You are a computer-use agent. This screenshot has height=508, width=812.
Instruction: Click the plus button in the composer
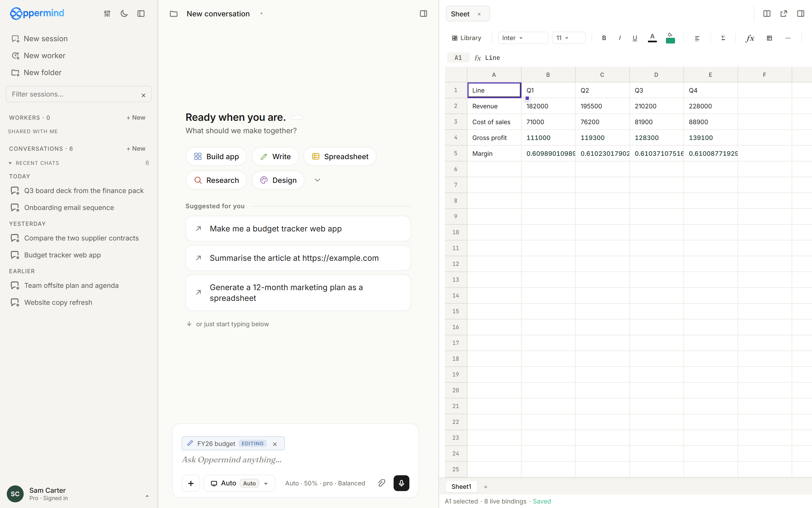pyautogui.click(x=191, y=483)
